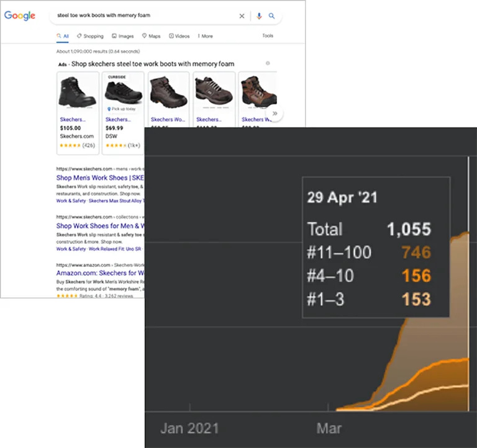
Task: Open the $105.00 Skechers.com boot thumbnail
Action: 77,92
